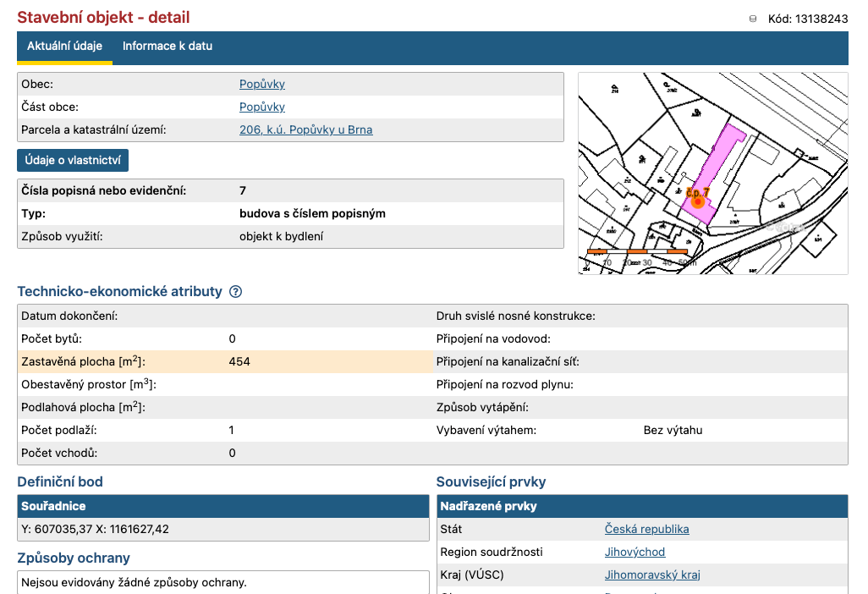
Task: Open the Jihovýchod region link
Action: point(635,552)
